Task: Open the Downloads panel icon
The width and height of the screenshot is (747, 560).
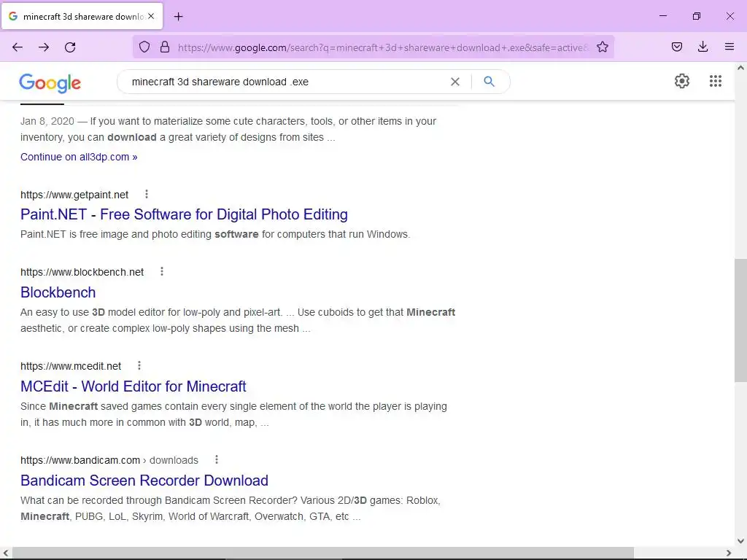Action: pos(703,47)
